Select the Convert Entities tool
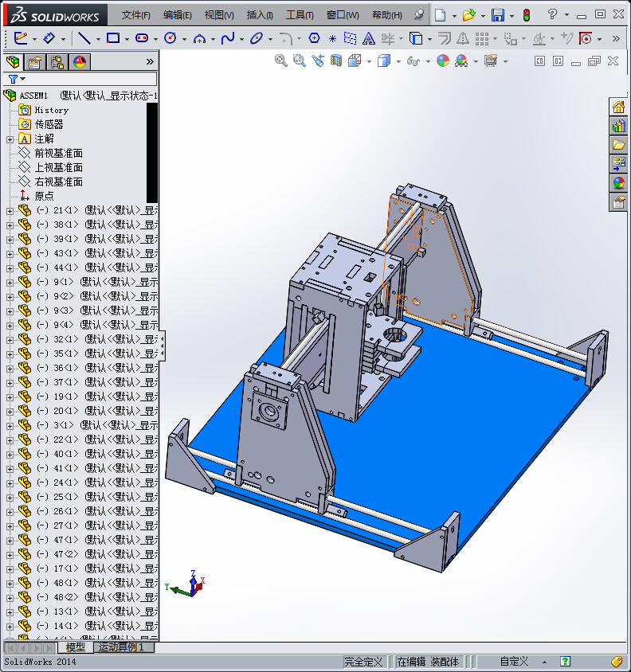 tap(416, 39)
